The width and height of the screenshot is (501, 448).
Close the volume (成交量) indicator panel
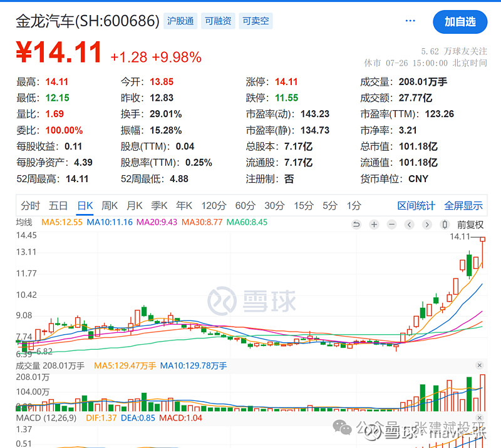[x=479, y=365]
